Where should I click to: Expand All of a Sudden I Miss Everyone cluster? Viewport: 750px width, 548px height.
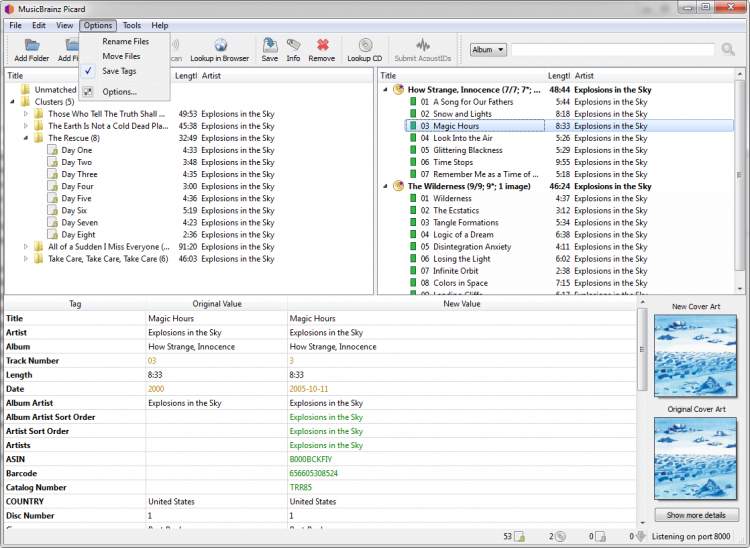(26, 247)
